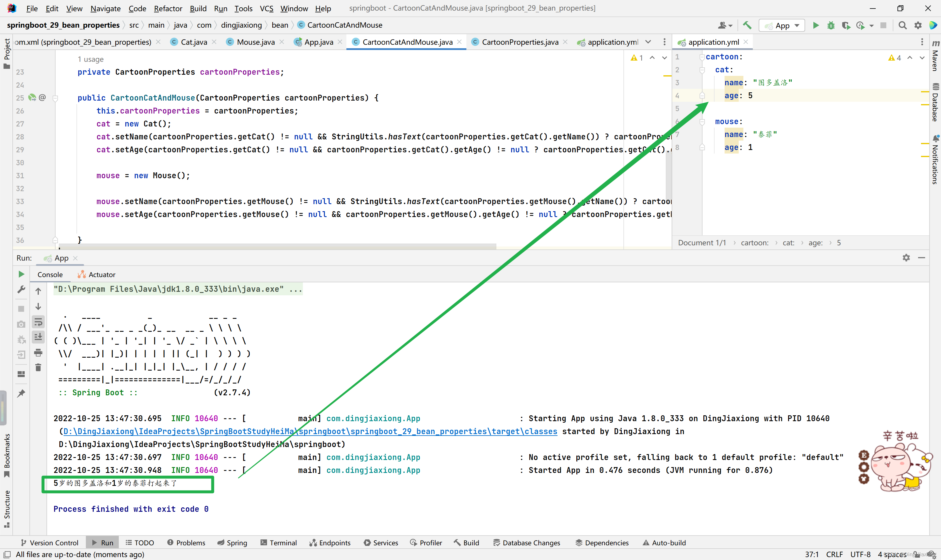Click the print icon in Run console
This screenshot has height=560, width=941.
(x=38, y=353)
